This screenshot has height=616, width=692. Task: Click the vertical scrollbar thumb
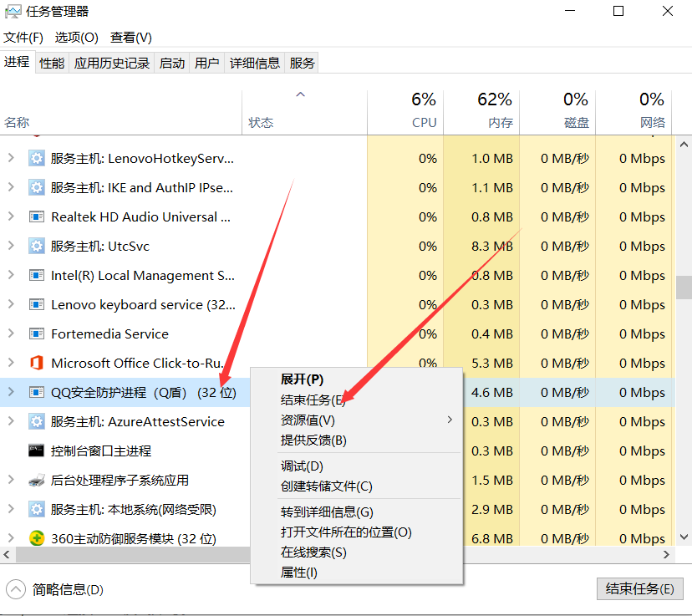[684, 288]
